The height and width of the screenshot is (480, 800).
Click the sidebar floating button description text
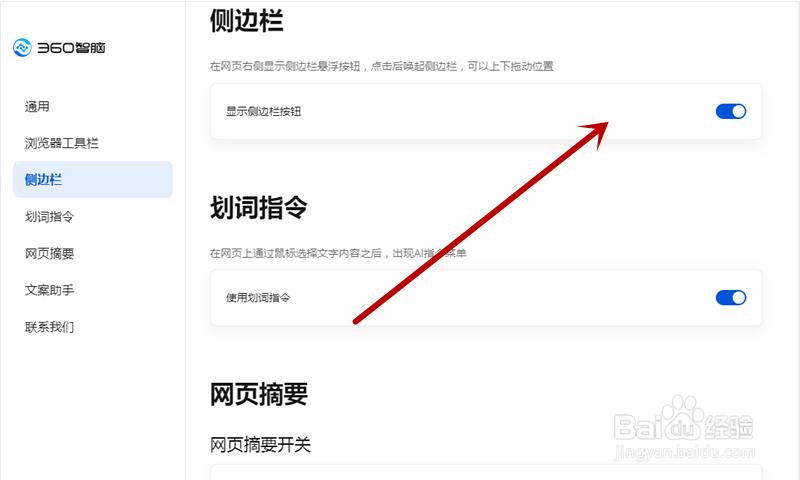382,66
